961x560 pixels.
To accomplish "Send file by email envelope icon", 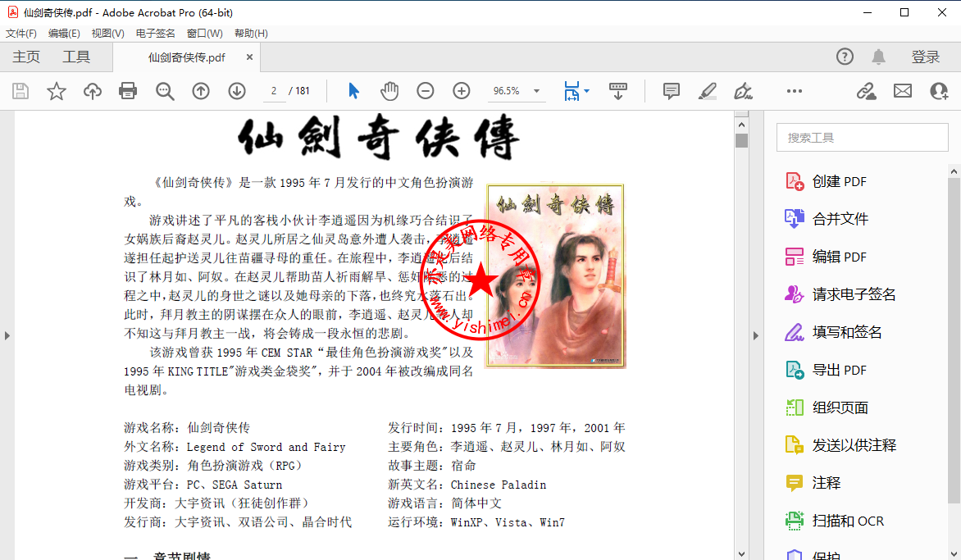I will (x=902, y=91).
